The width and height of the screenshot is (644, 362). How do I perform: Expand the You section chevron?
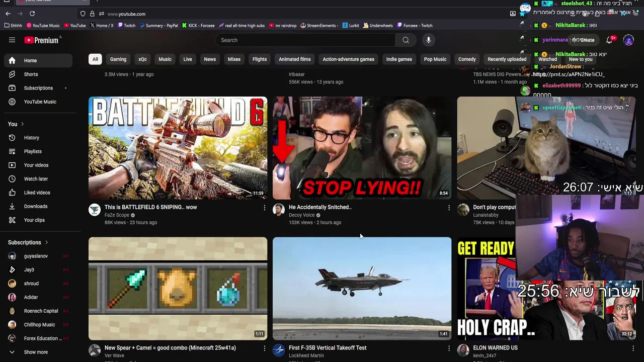[x=22, y=124]
